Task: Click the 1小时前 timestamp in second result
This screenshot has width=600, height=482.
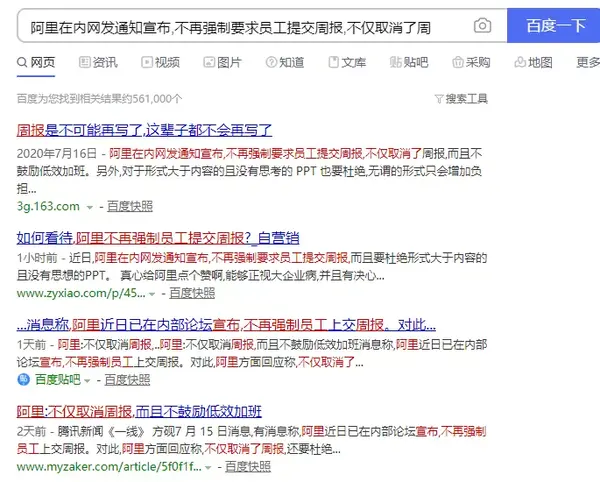Action: (x=37, y=258)
